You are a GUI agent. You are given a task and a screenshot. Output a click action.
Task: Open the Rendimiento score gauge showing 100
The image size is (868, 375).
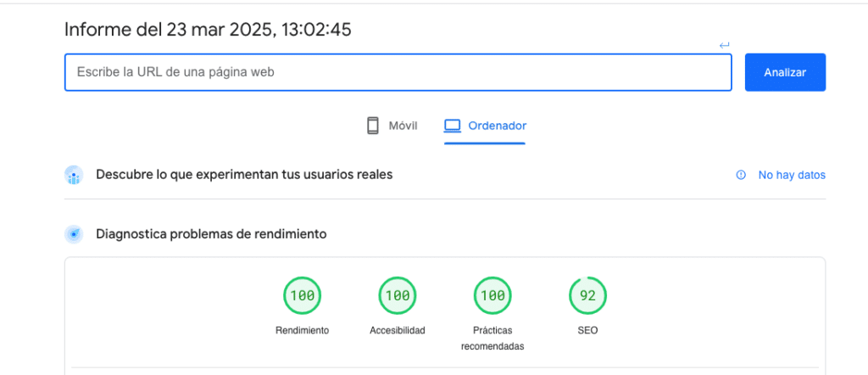coord(302,296)
